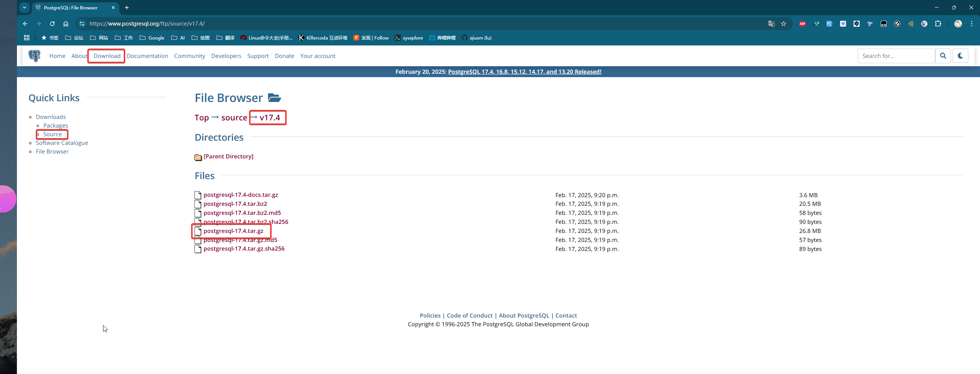Viewport: 980px width, 374px height.
Task: Open Donate nav item
Action: tap(284, 56)
